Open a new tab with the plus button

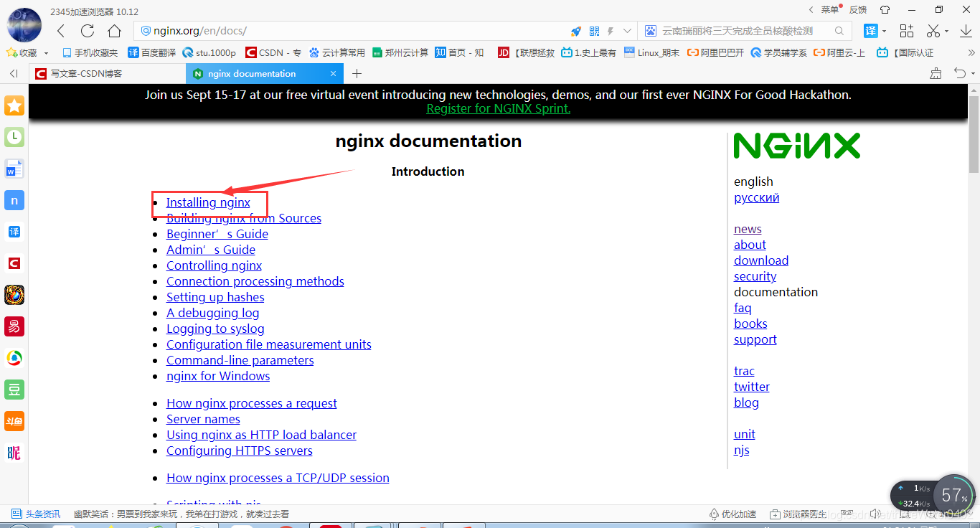(357, 73)
